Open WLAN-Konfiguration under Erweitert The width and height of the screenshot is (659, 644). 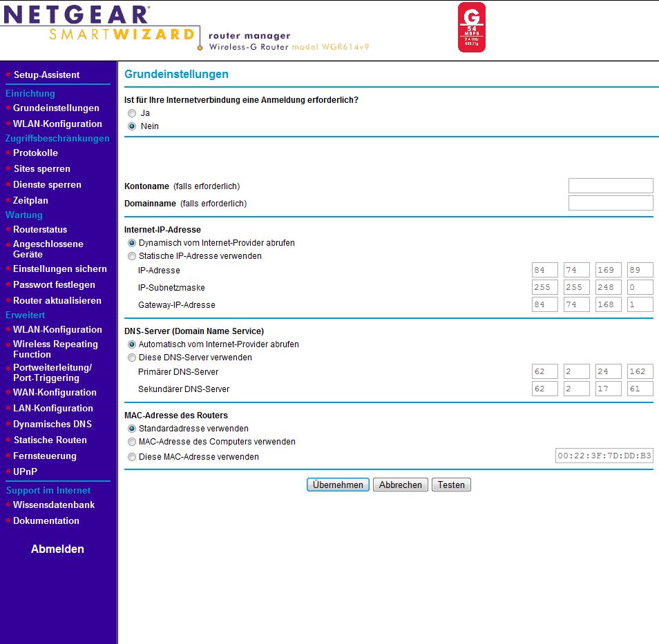tap(57, 330)
